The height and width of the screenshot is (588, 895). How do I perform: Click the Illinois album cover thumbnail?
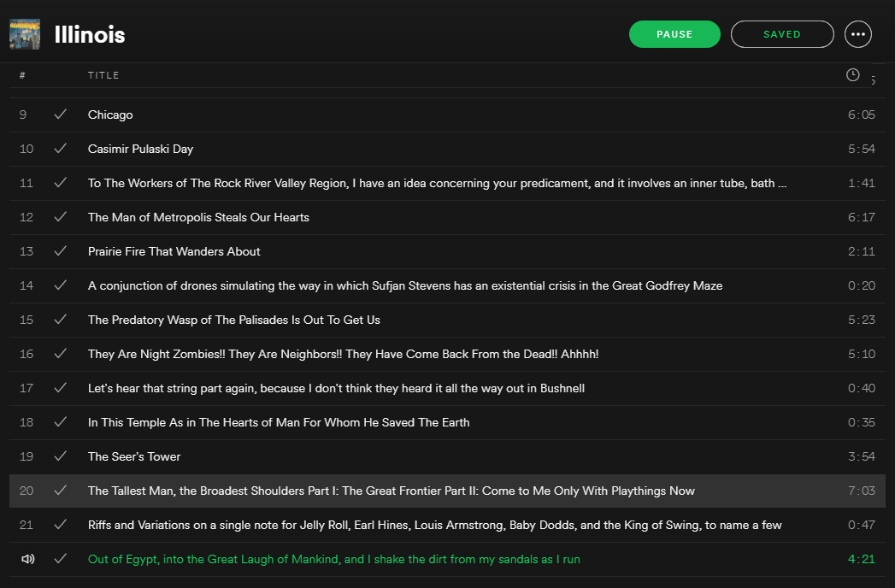[25, 34]
